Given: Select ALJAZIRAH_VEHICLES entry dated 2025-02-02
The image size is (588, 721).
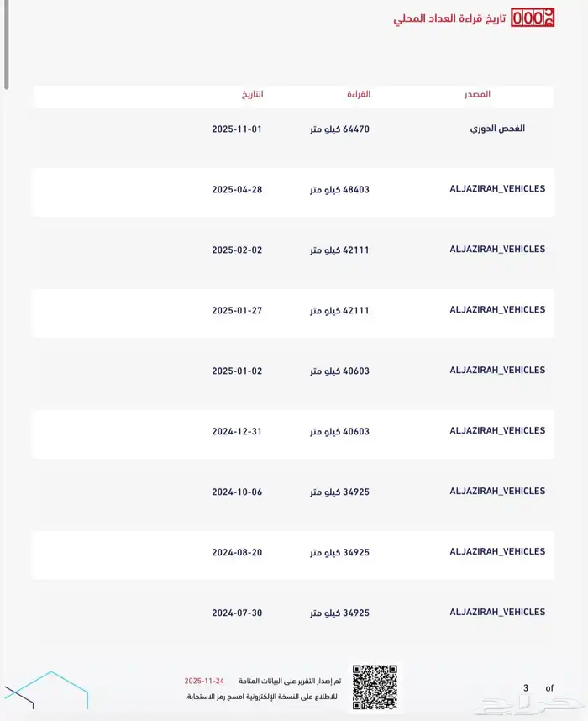Looking at the screenshot, I should click(497, 250).
